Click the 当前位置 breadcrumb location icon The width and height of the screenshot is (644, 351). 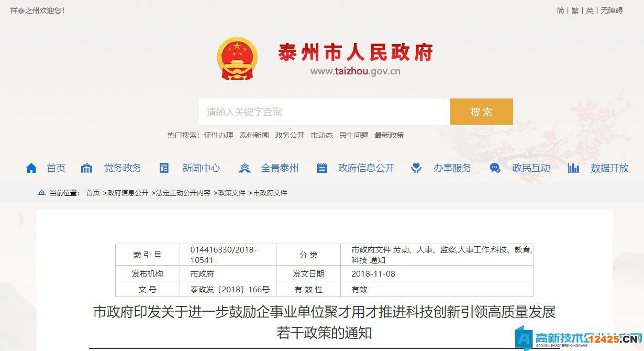coord(41,193)
